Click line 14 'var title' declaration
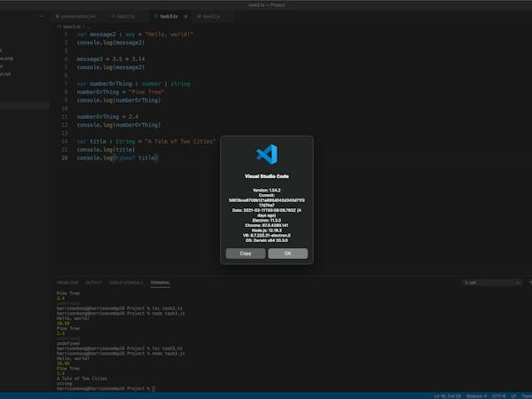The width and height of the screenshot is (532, 399). [146, 142]
